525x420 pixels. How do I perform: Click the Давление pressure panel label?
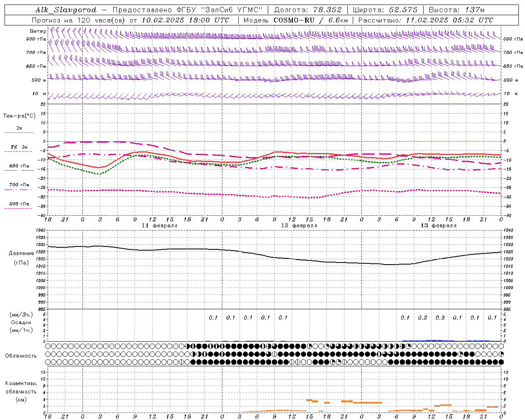[x=21, y=253]
